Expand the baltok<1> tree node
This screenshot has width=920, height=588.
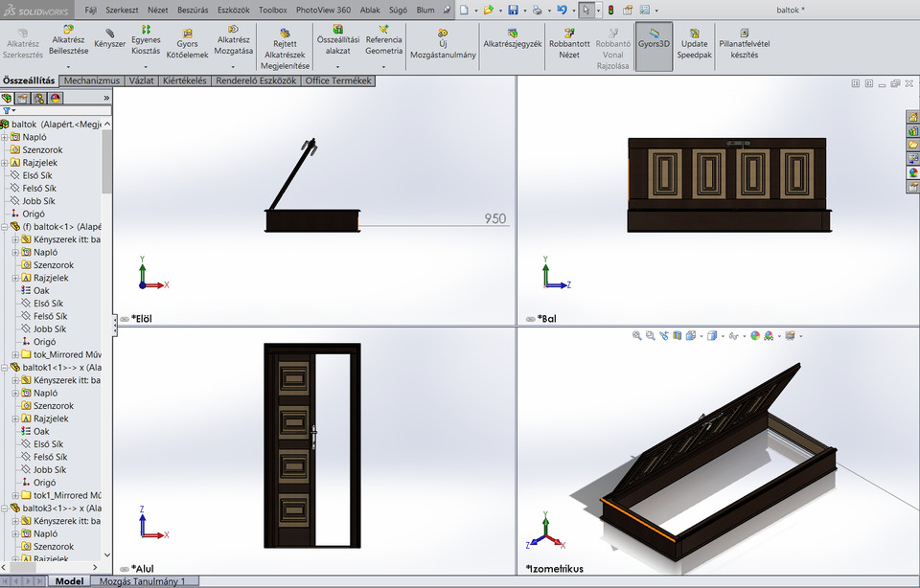7,225
